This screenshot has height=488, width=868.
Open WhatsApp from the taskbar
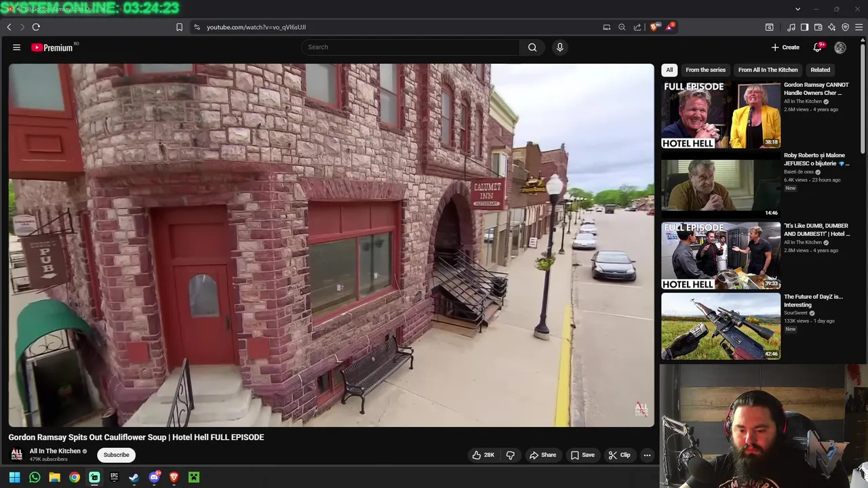pos(35,477)
